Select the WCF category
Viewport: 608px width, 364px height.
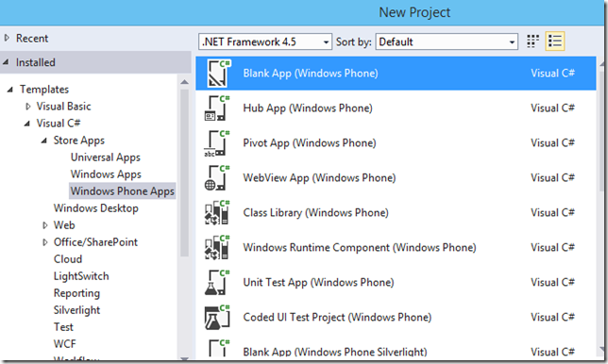65,344
